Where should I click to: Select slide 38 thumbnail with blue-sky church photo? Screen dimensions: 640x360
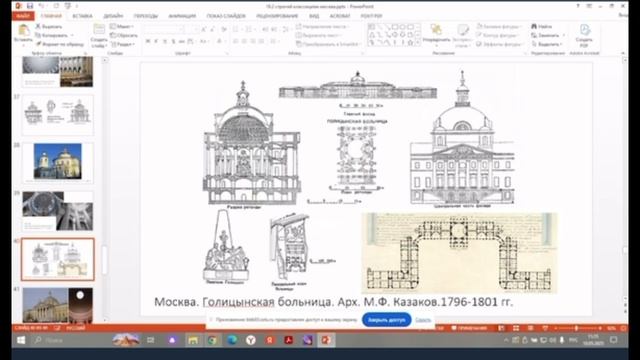pyautogui.click(x=58, y=163)
